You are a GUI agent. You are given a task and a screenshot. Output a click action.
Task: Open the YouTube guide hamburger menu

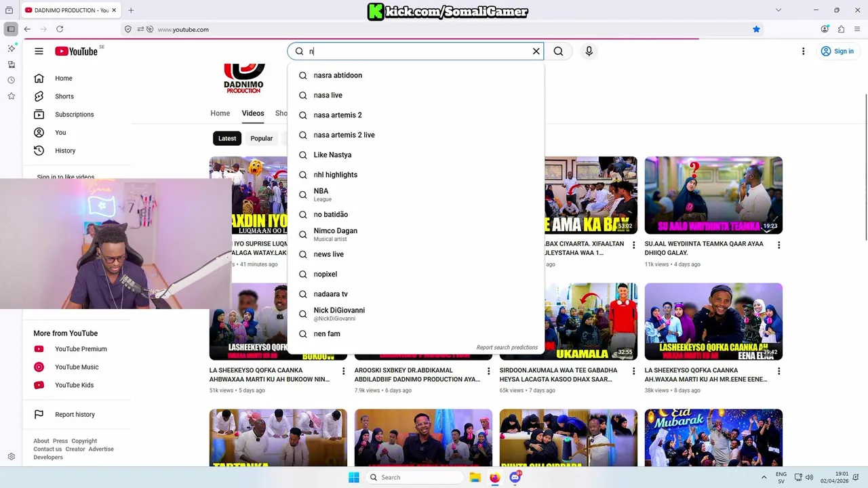pos(39,51)
